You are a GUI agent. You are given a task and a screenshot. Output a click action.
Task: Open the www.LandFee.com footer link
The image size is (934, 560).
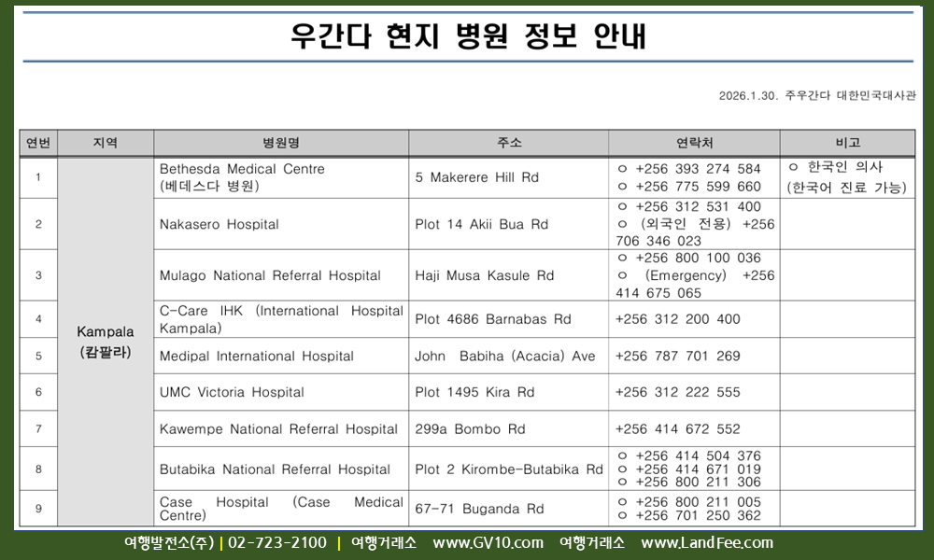[x=707, y=543]
